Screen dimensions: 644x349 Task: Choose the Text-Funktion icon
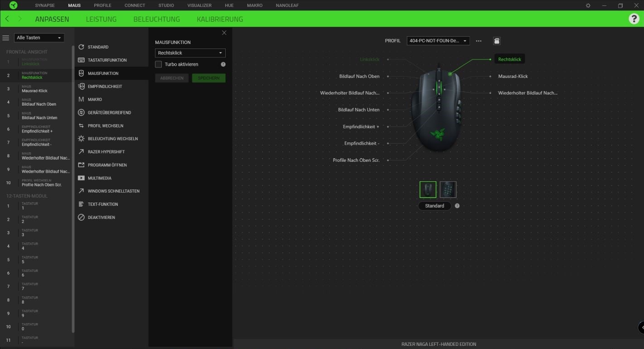(82, 204)
